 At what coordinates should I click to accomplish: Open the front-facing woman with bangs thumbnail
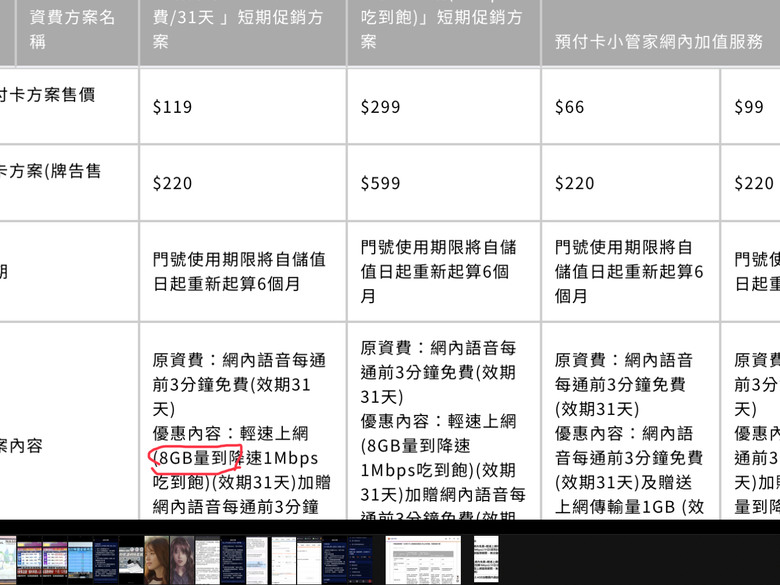[x=182, y=560]
